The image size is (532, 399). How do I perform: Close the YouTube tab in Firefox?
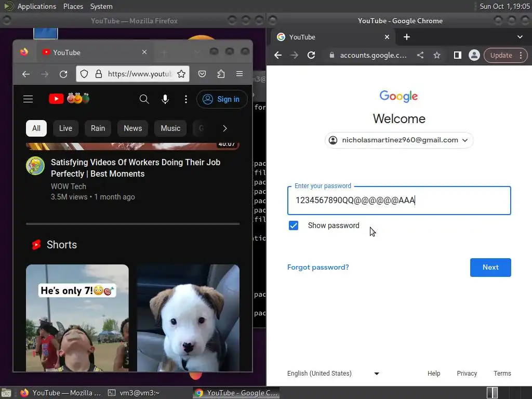pos(144,52)
